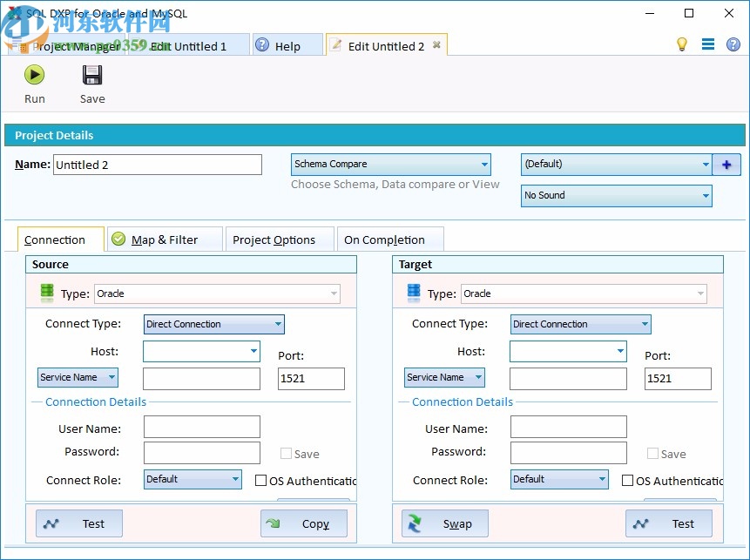Switch to the Map & Filter tab

coord(164,238)
